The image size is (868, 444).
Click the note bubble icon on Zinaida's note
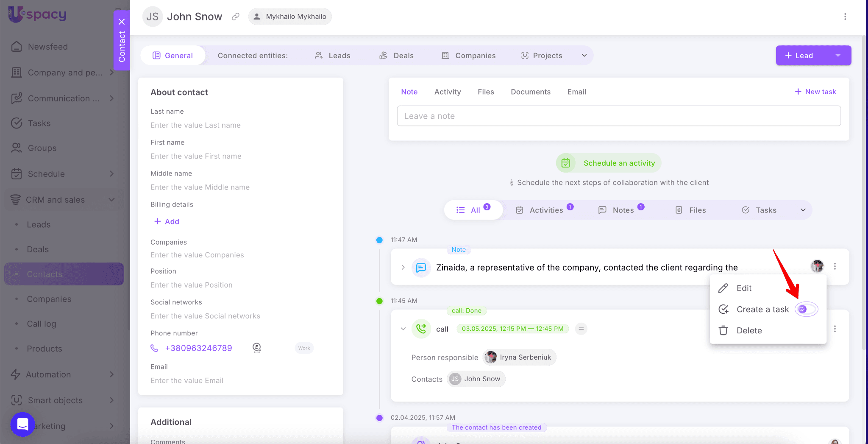pyautogui.click(x=421, y=268)
